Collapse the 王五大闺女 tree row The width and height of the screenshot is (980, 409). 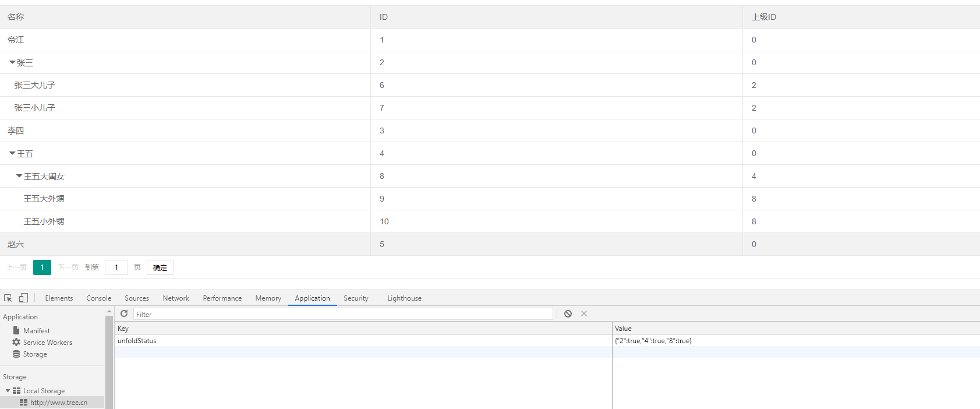(x=19, y=176)
